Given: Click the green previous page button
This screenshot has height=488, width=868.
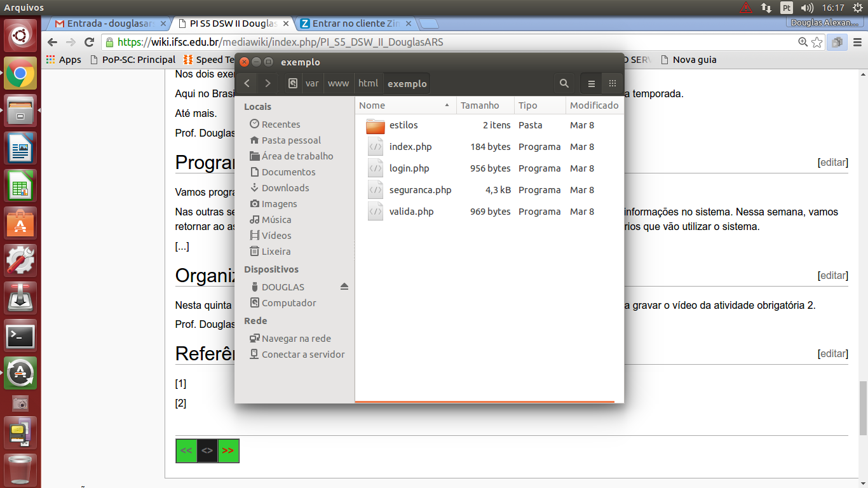Looking at the screenshot, I should (x=186, y=451).
